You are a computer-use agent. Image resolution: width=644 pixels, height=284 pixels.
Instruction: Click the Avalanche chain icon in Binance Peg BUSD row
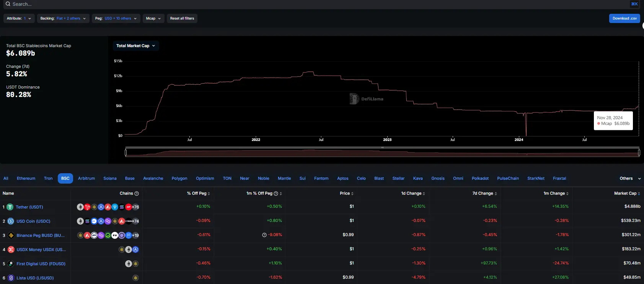click(x=87, y=235)
